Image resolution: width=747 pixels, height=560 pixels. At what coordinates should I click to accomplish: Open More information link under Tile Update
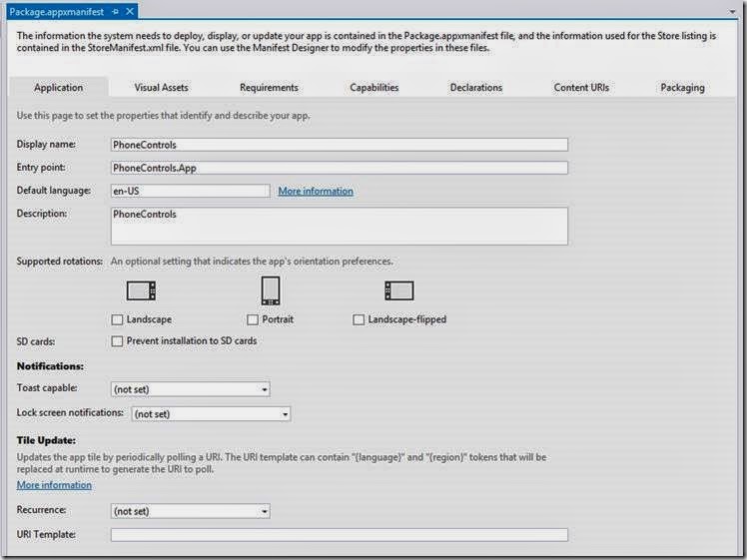54,485
